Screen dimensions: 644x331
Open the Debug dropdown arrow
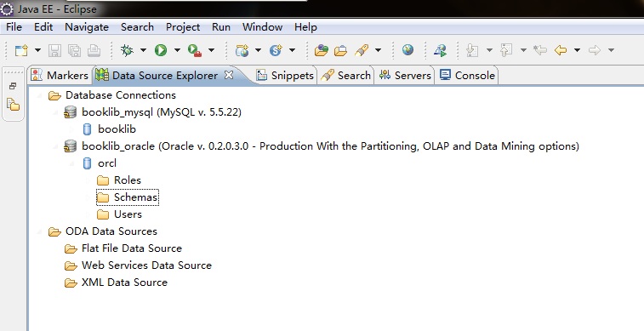coord(143,50)
